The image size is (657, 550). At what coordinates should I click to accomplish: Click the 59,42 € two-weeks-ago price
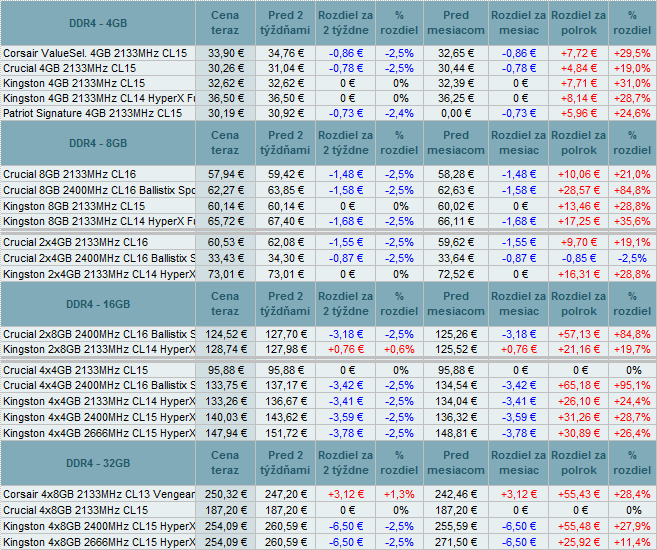pyautogui.click(x=286, y=174)
